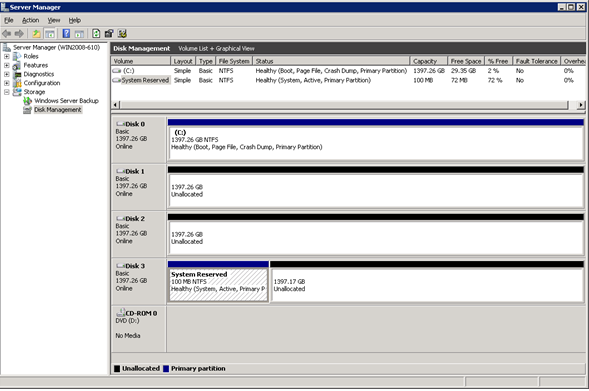Viewport: 589px width, 391px height.
Task: Click the Up one level folder icon
Action: pyautogui.click(x=36, y=34)
